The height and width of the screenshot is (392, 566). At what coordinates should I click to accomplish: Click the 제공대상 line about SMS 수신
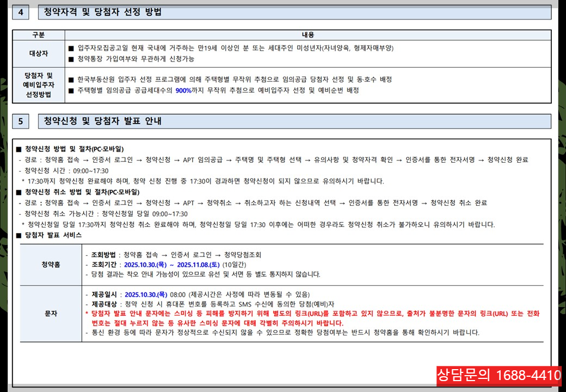coord(210,304)
